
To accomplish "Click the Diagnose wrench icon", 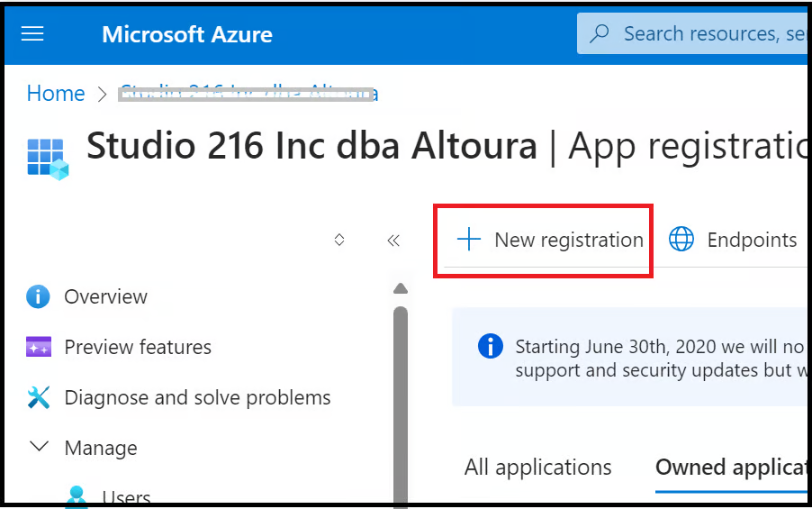I will coord(39,397).
